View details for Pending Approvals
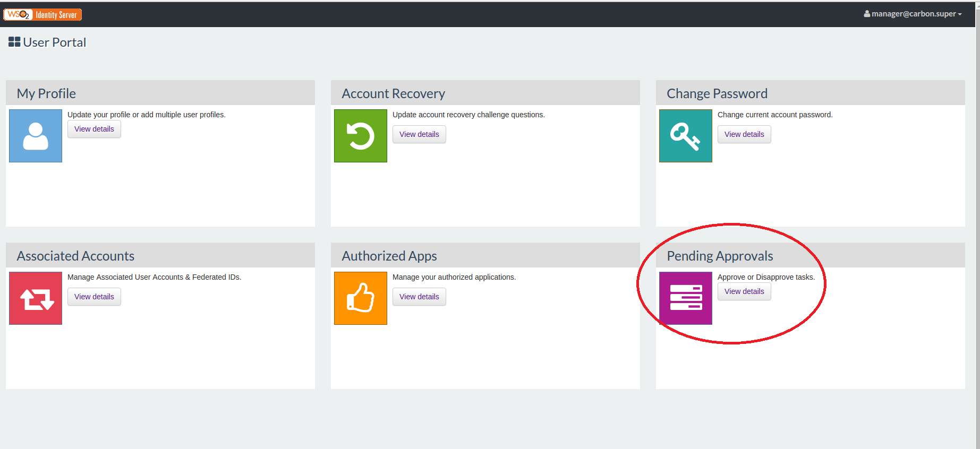The image size is (980, 449). point(744,291)
